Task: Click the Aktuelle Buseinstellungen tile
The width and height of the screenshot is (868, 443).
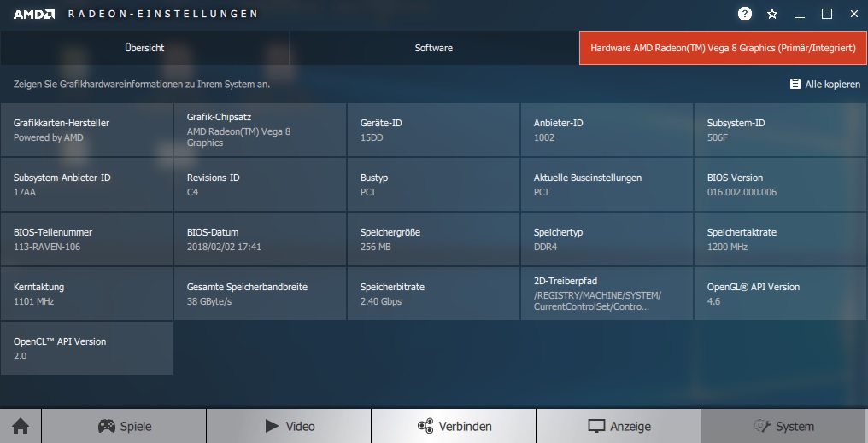Action: (607, 184)
